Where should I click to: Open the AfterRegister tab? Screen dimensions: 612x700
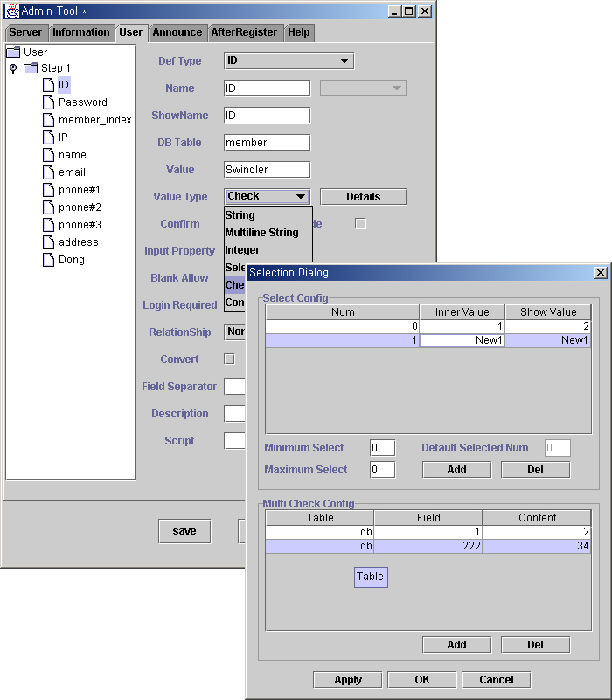point(244,32)
